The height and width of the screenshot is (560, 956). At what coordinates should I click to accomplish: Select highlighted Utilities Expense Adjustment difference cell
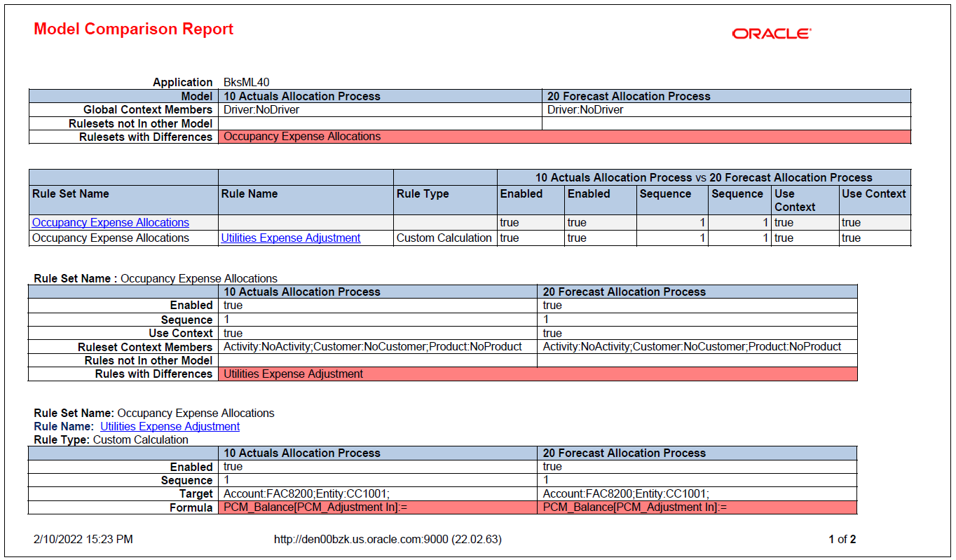(x=538, y=374)
